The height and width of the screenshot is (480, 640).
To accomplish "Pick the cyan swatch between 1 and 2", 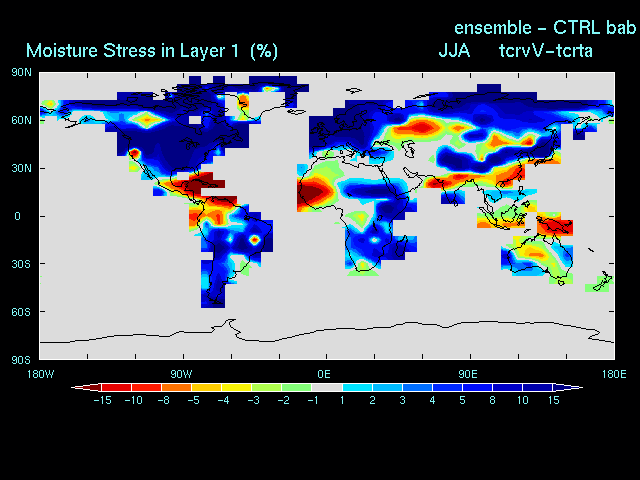I will point(358,387).
